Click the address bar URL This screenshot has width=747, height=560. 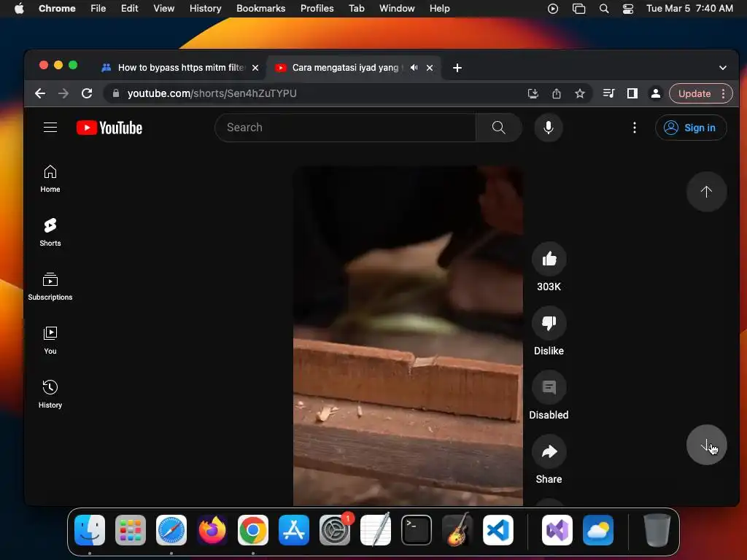tap(212, 93)
